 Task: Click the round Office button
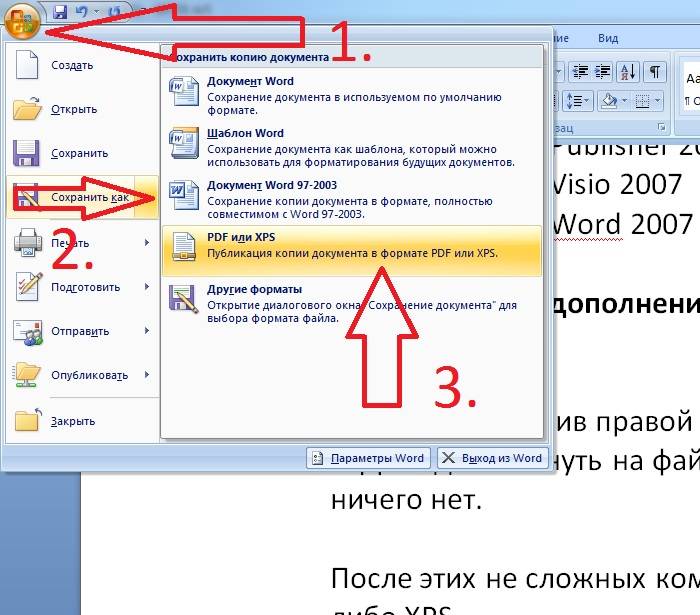coord(23,21)
